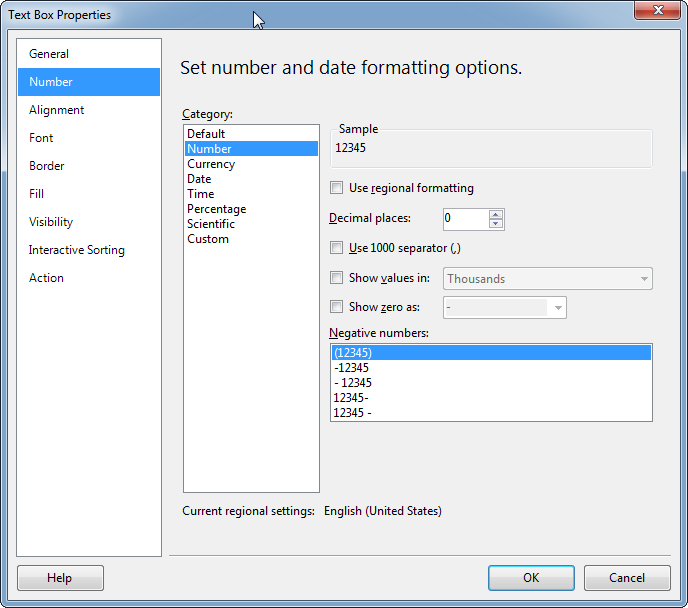Tick the Show zero as checkbox
Viewport: 688px width, 608px height.
coord(337,307)
